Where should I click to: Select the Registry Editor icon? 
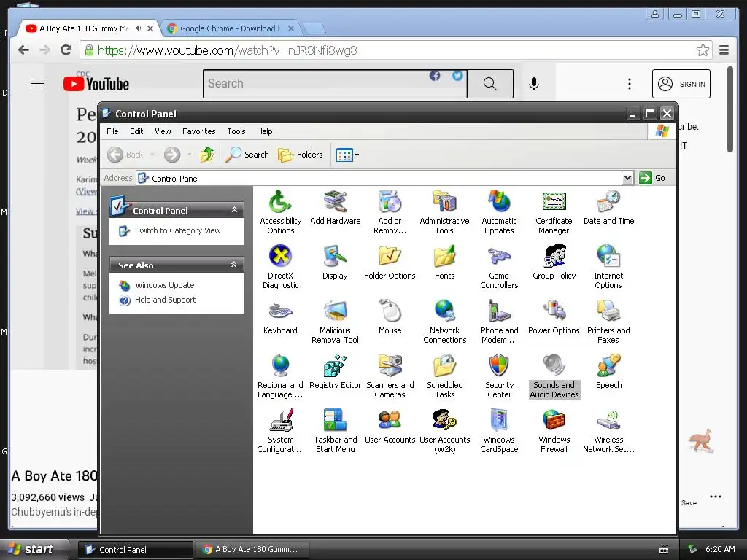coord(335,372)
